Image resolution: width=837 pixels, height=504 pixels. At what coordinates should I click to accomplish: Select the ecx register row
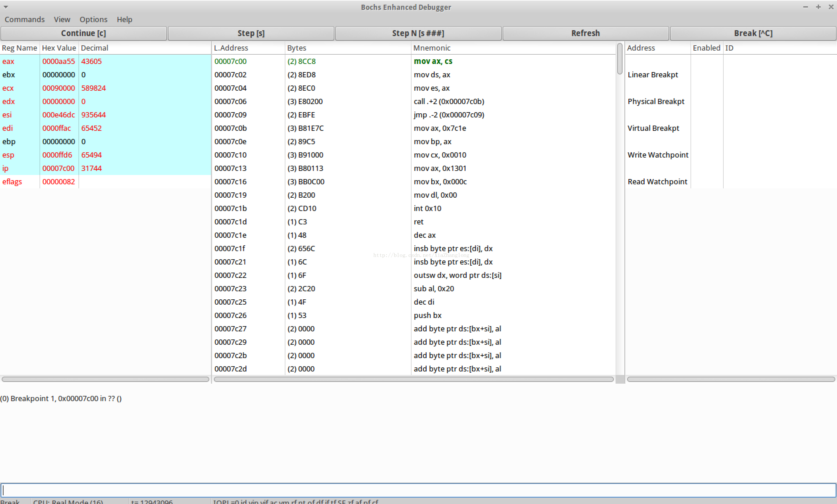105,88
